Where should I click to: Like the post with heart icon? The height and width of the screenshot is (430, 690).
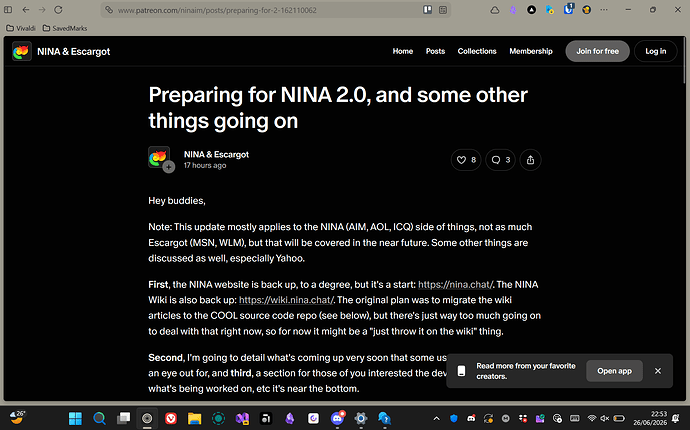466,160
